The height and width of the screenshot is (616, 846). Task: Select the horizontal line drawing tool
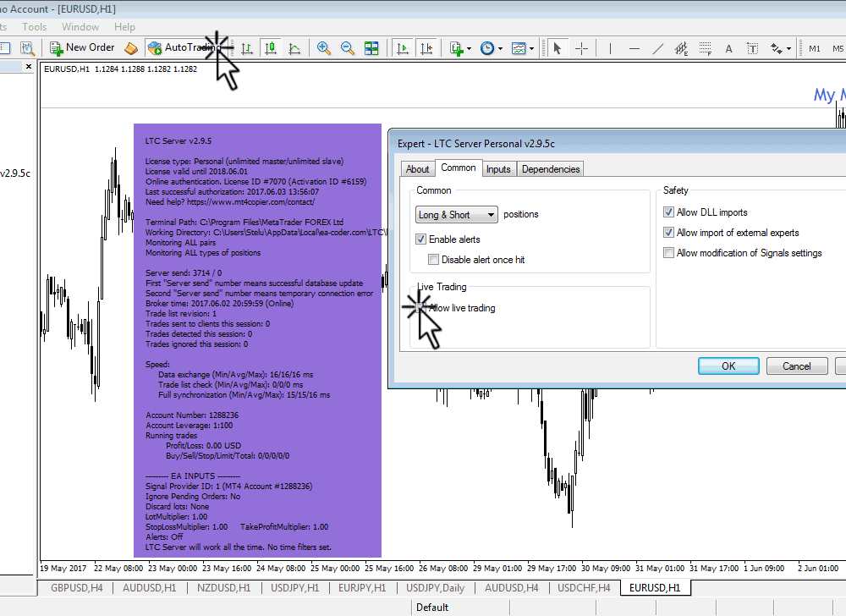click(x=634, y=48)
